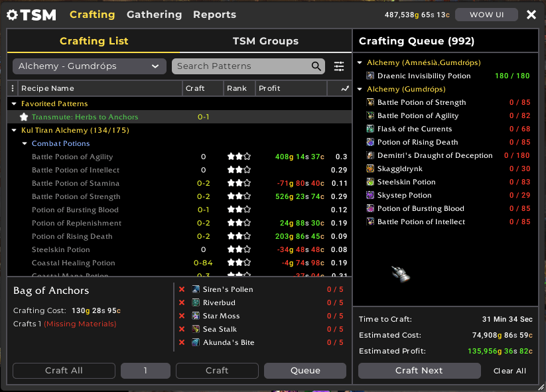Viewport: 546px width, 392px height.
Task: Click the Sea Stalk material icon
Action: (x=196, y=329)
